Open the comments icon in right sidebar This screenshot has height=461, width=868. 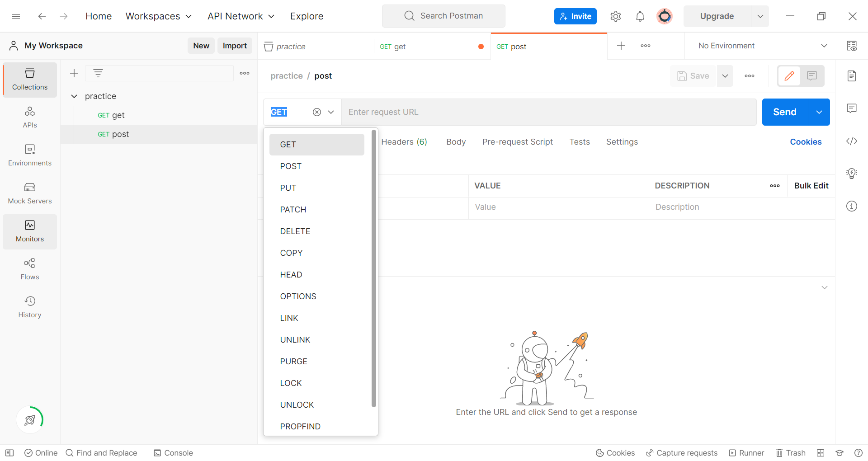pos(852,108)
